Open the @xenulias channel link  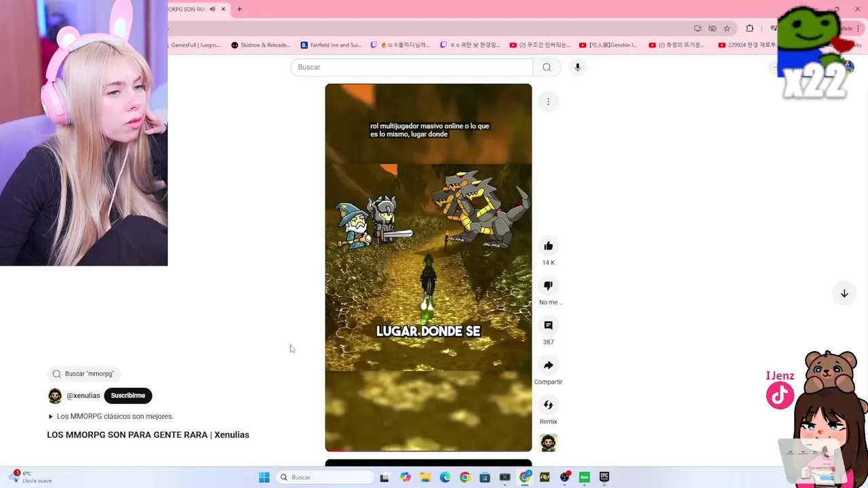pos(83,396)
